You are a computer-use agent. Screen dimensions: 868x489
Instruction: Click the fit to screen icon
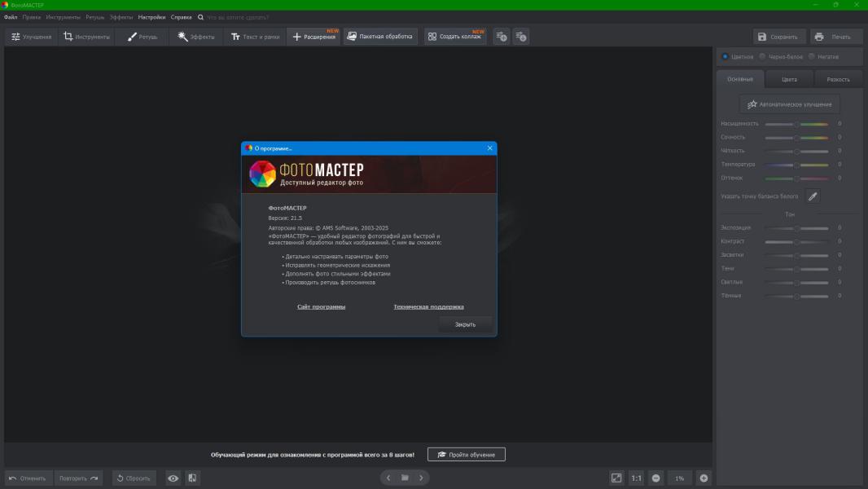pyautogui.click(x=616, y=478)
